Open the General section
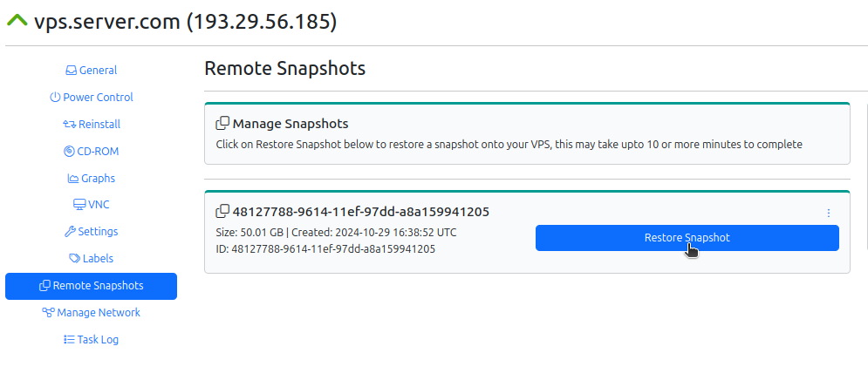868x387 pixels. (91, 71)
